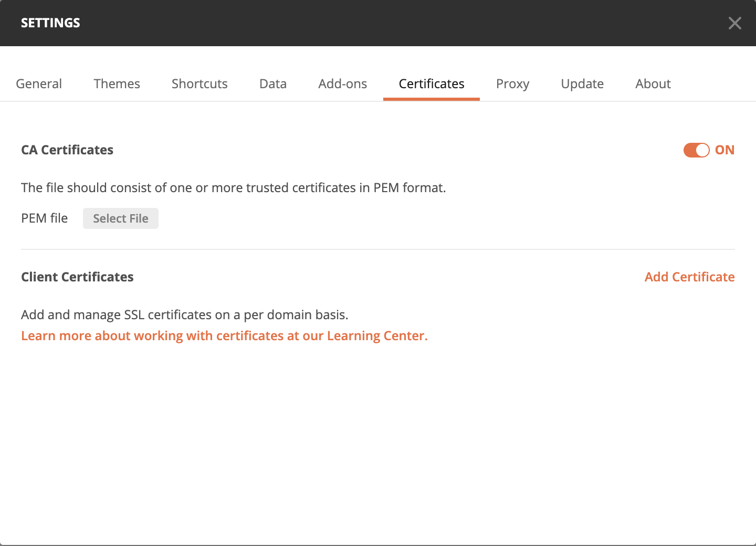Click the SSL certificates per domain text
This screenshot has width=756, height=546.
[x=185, y=315]
